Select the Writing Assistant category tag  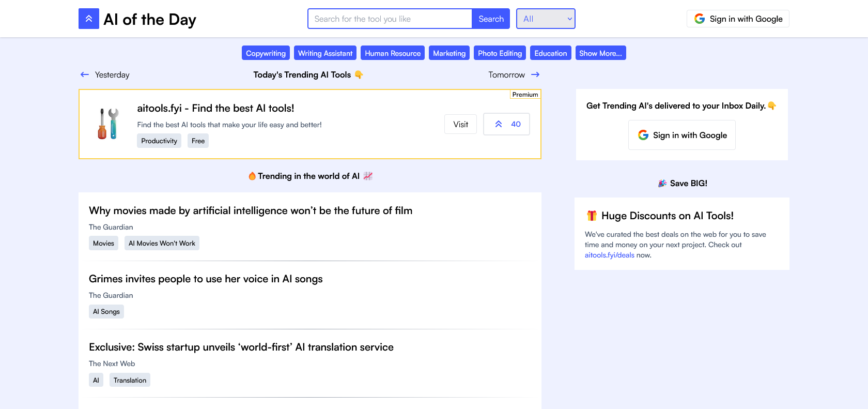pos(325,53)
